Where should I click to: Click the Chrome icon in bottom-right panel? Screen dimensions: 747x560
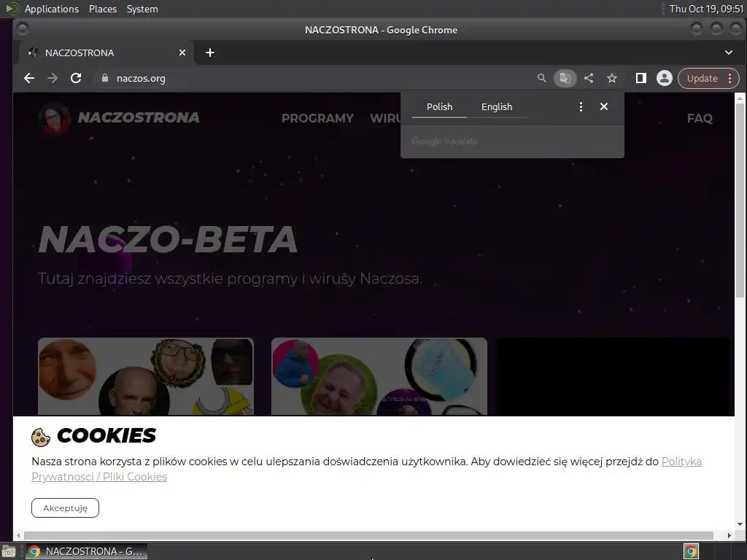(x=691, y=551)
